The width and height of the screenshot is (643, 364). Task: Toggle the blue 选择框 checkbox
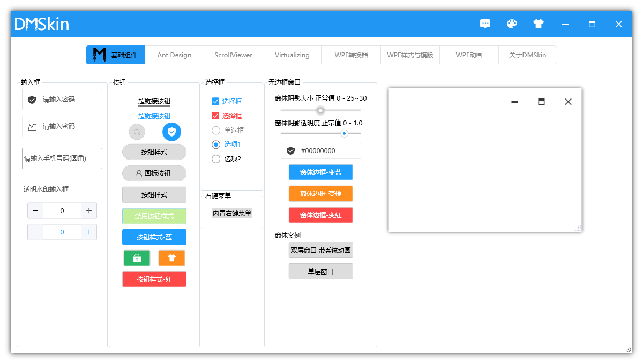coord(216,101)
